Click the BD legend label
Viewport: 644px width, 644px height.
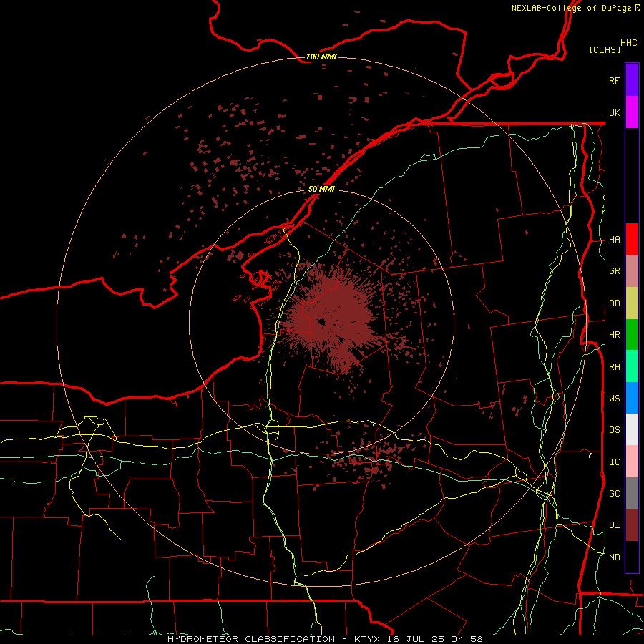[615, 303]
